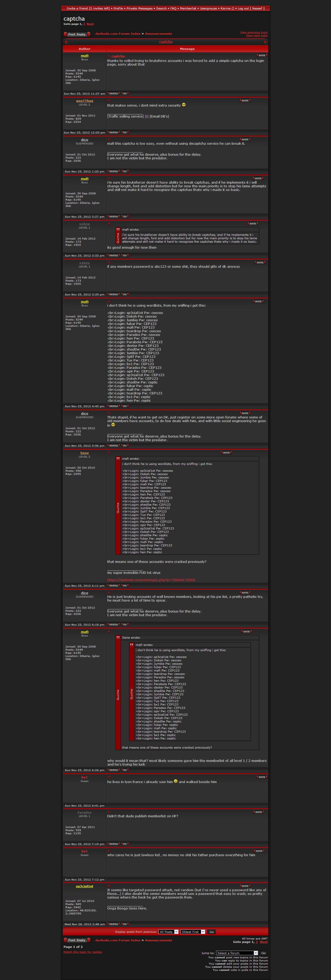Select Memberlist in the top navigation bar
Viewport: 331px width, 980px height.
point(188,8)
